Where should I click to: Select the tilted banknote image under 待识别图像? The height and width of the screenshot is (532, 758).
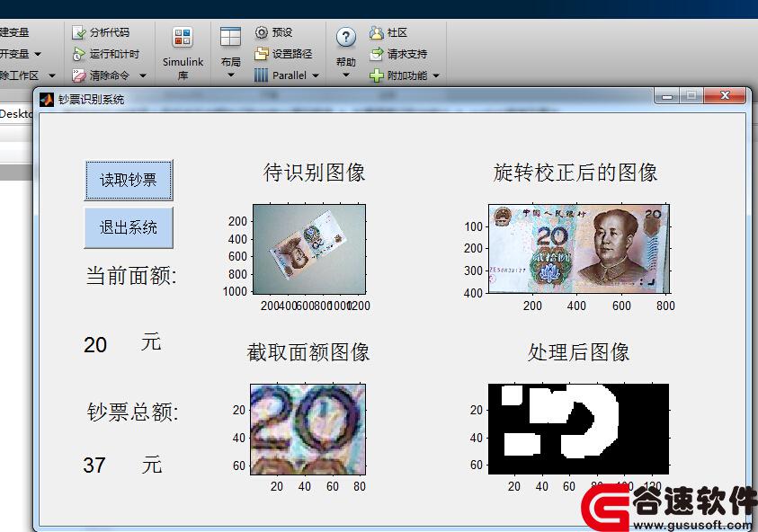pos(309,249)
